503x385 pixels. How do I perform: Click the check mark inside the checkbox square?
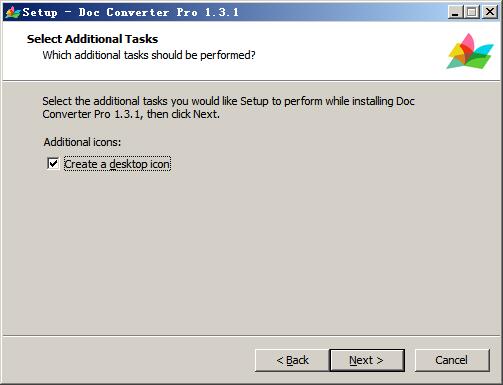click(53, 164)
